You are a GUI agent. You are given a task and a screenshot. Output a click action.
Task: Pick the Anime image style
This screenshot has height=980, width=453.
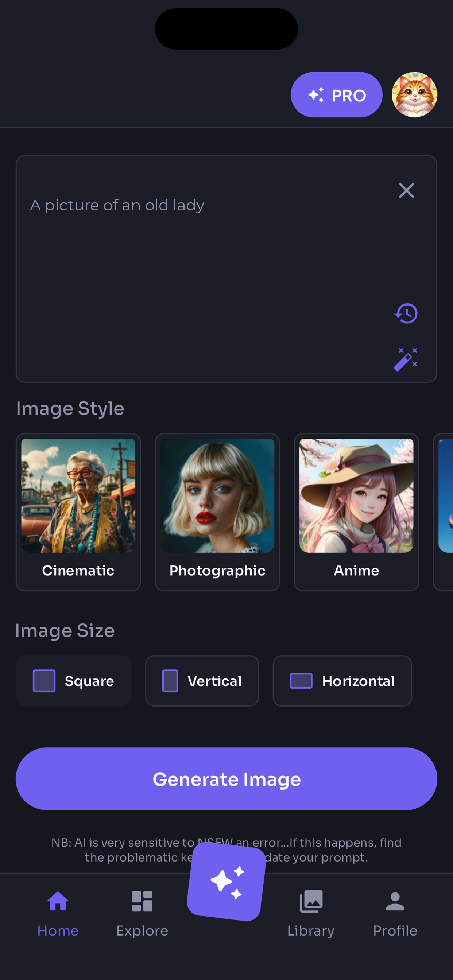pos(356,512)
